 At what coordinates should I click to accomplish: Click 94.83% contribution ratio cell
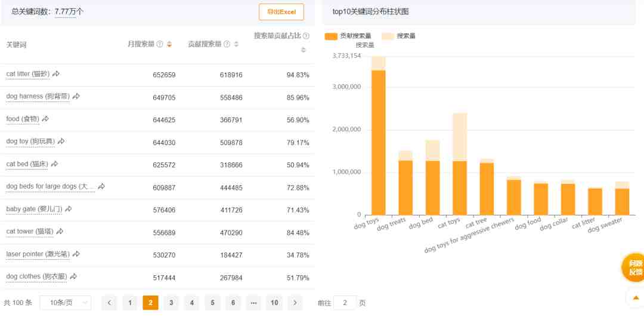tap(298, 75)
